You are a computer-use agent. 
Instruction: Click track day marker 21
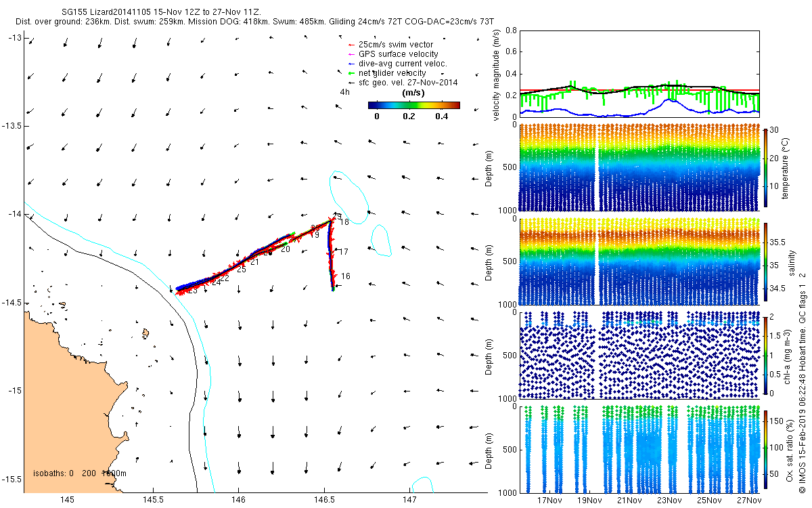click(x=255, y=262)
